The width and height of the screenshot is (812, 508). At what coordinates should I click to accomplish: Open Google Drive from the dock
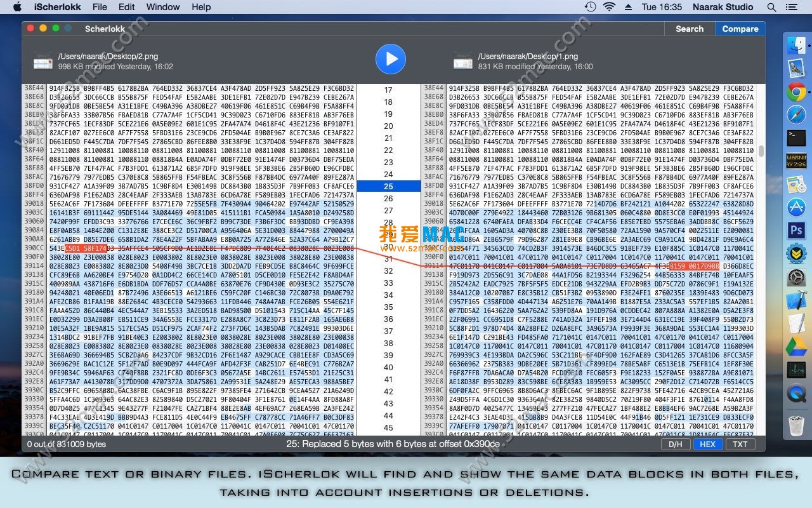tap(796, 346)
